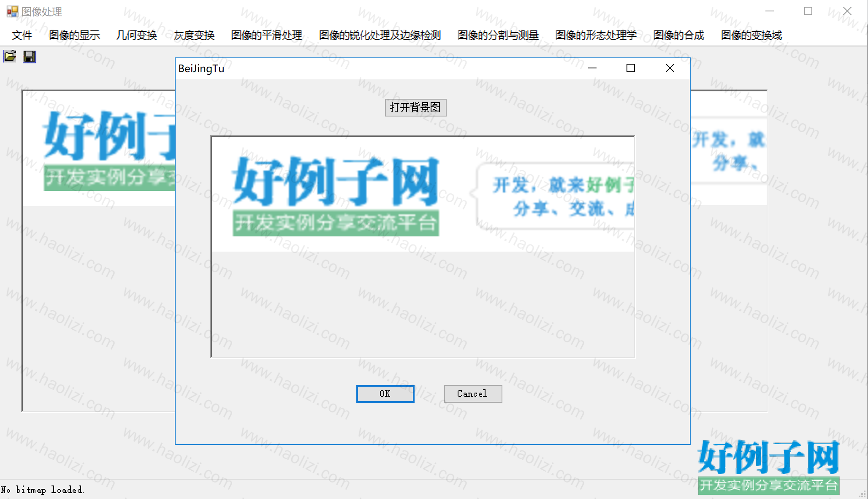The width and height of the screenshot is (868, 499).
Task: Open the 图像的合成 menu
Action: coord(679,35)
